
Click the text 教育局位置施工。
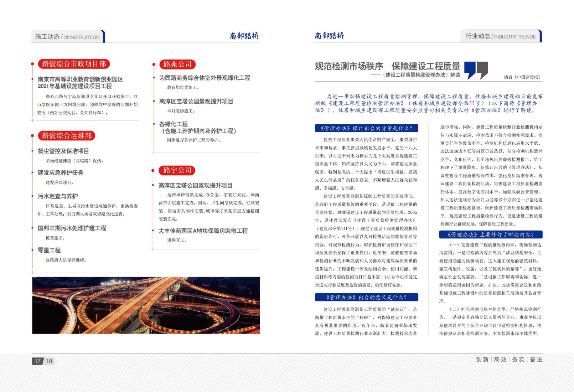point(184,87)
